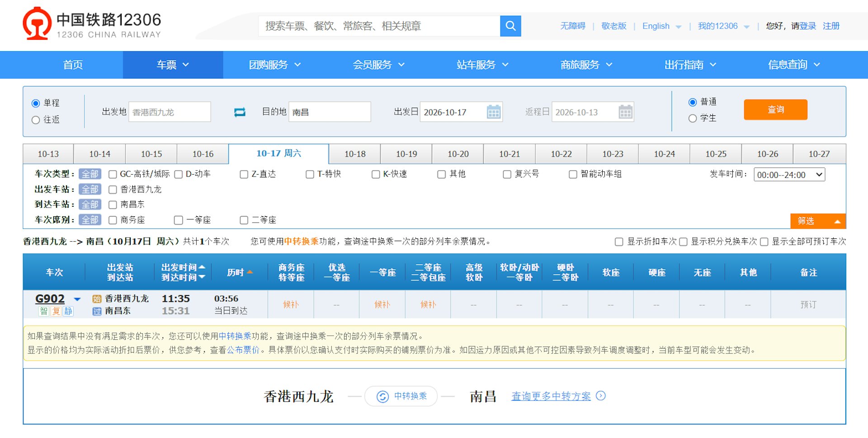Open the 公布票价 published fares link
Screen dimensions: 868x438
coord(243,350)
